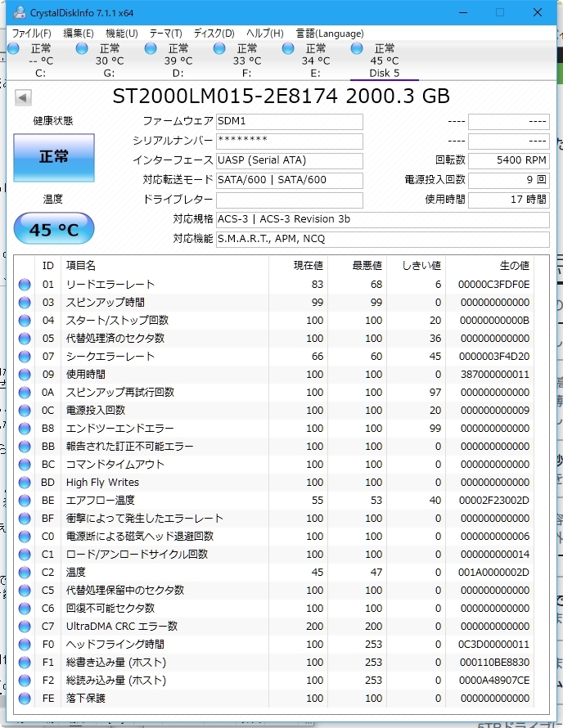The width and height of the screenshot is (563, 728).
Task: Click status orb for attribute 01 リードエラーレート
Action: click(25, 285)
